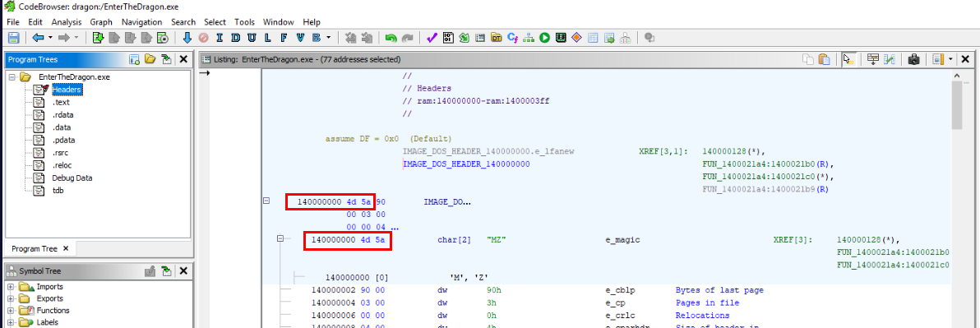Click the green tree-graph toolbar icon
The width and height of the screenshot is (980, 328).
pyautogui.click(x=529, y=38)
